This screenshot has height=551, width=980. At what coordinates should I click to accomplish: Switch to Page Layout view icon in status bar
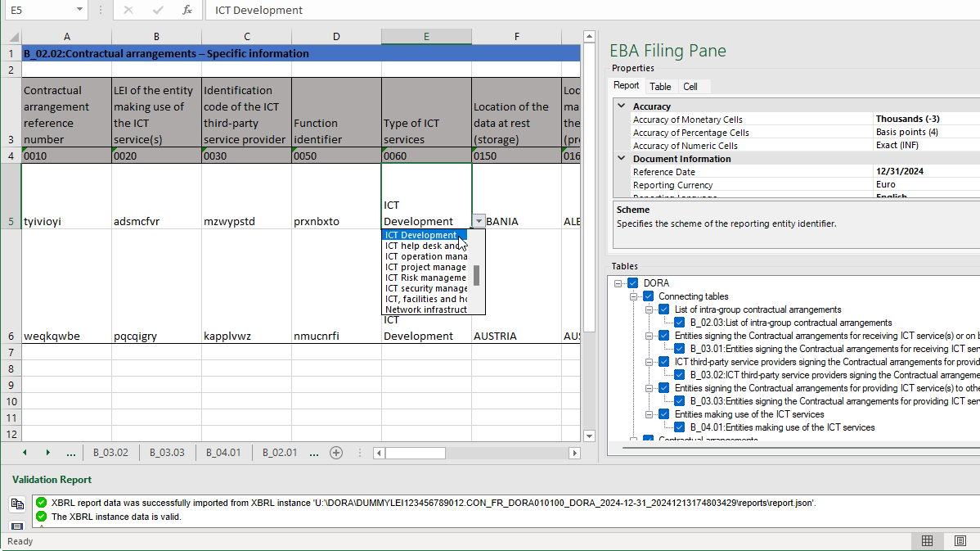tap(960, 541)
